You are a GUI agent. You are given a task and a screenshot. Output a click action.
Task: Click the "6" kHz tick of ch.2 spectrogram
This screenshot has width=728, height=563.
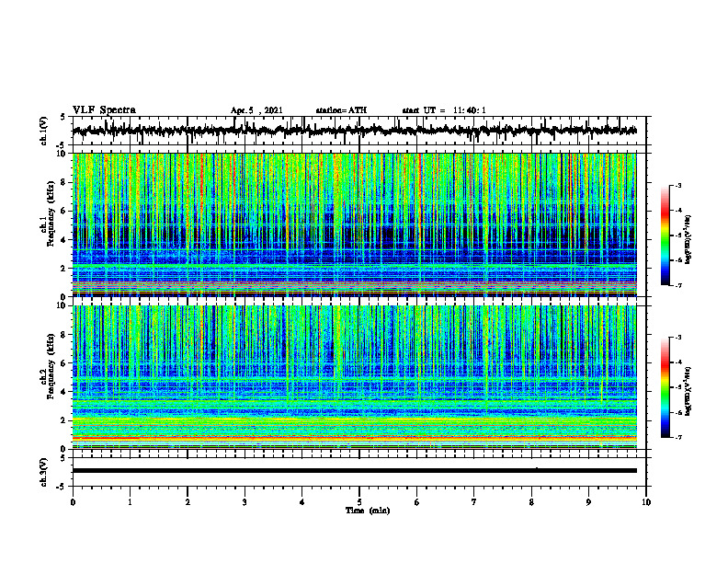[64, 363]
